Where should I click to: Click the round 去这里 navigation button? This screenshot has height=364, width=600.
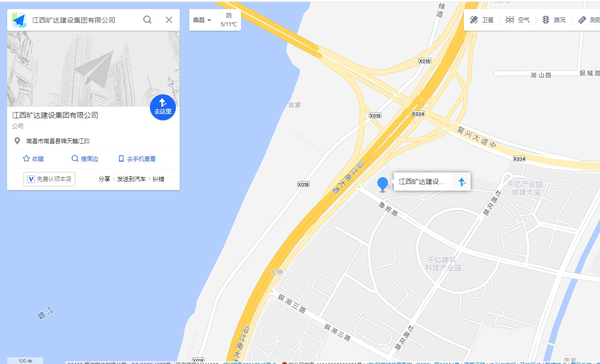pyautogui.click(x=163, y=107)
